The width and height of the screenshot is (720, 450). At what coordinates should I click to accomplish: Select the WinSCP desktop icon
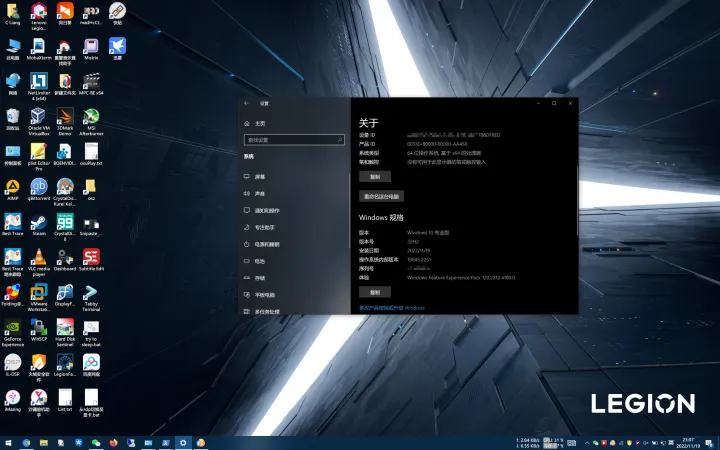click(x=38, y=328)
